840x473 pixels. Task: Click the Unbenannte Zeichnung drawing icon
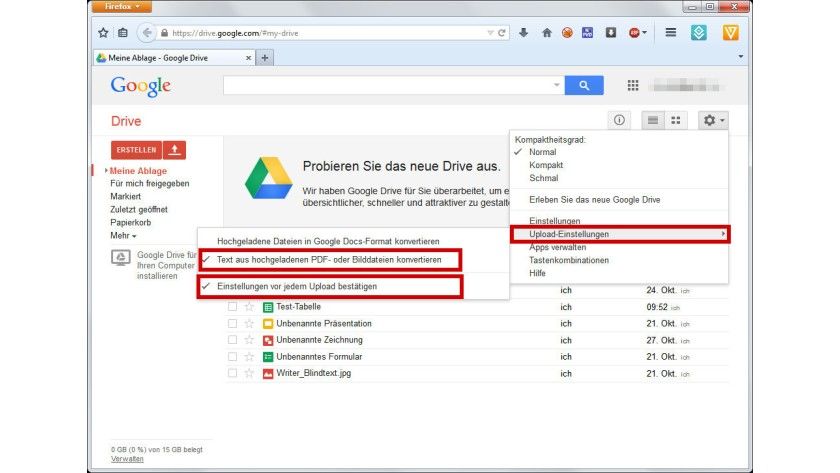click(268, 340)
